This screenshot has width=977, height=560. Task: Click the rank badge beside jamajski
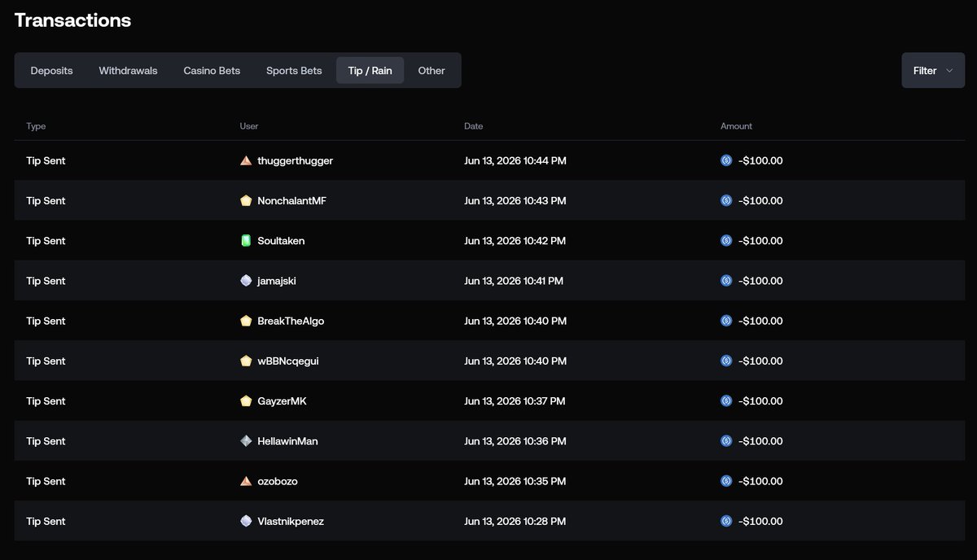(246, 281)
